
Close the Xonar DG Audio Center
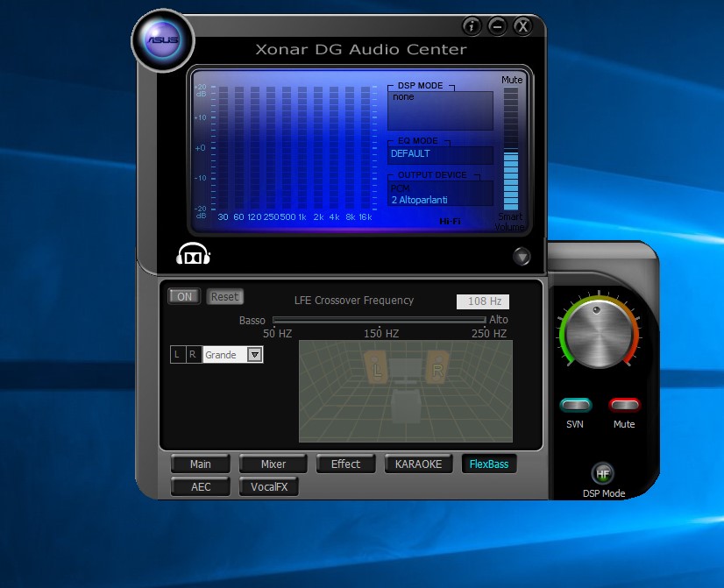(x=522, y=26)
